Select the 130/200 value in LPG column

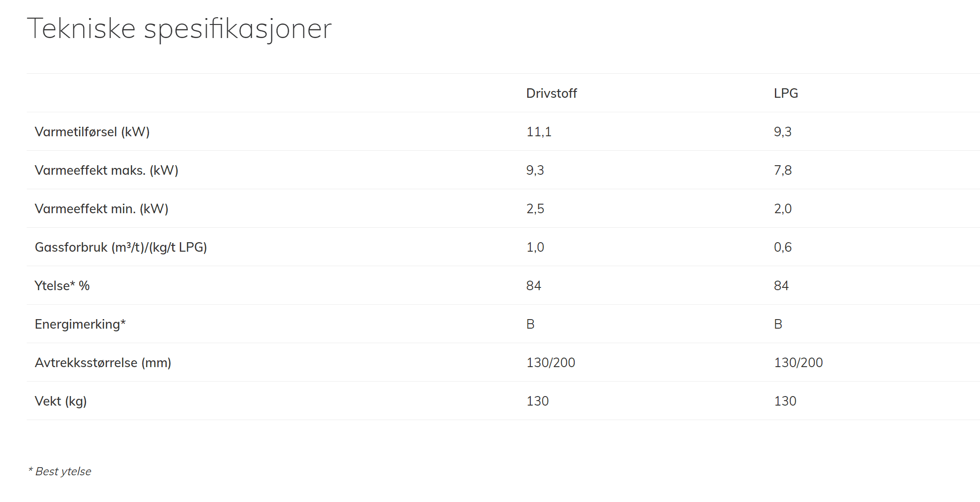point(798,363)
